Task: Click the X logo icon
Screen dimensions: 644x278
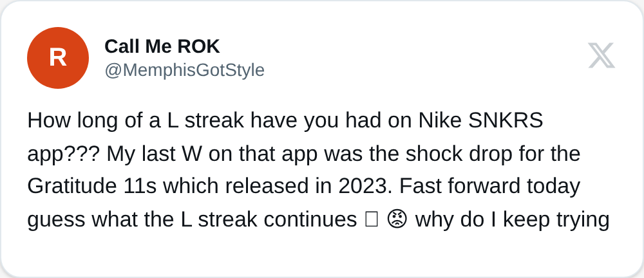Action: (601, 57)
